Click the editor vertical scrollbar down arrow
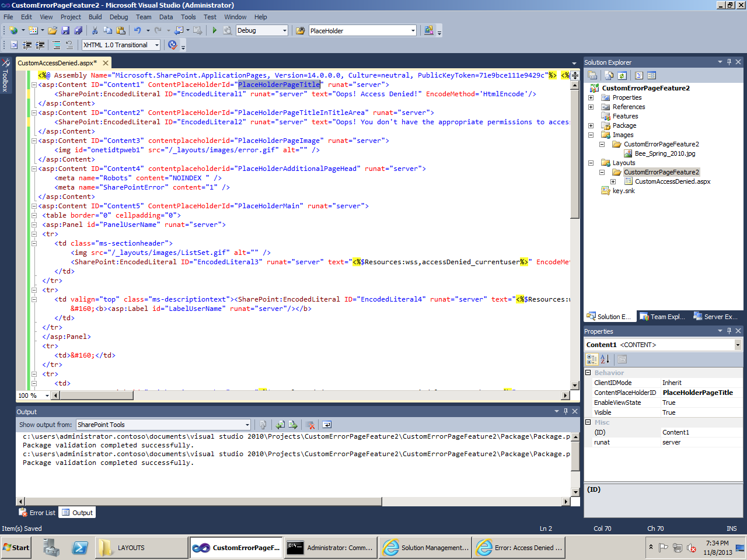747x560 pixels. 575,385
